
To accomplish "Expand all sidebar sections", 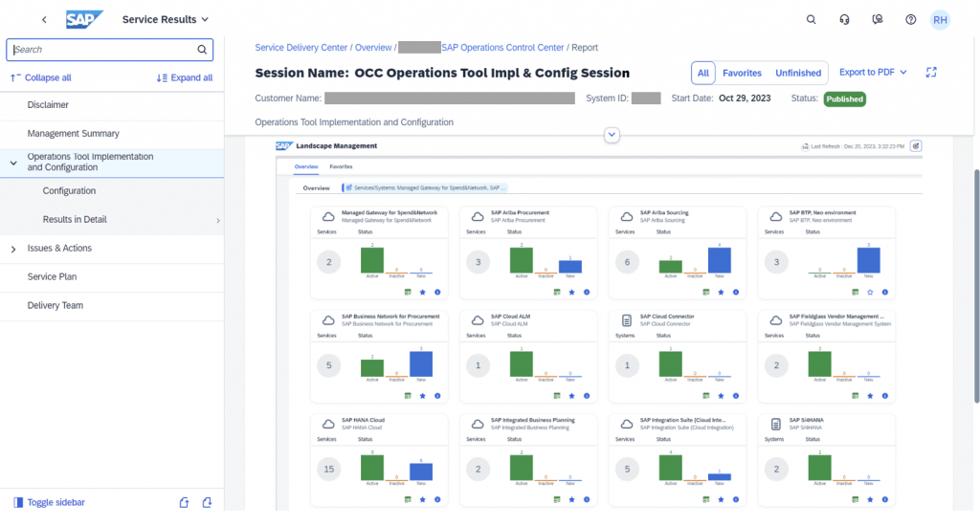I will [185, 78].
